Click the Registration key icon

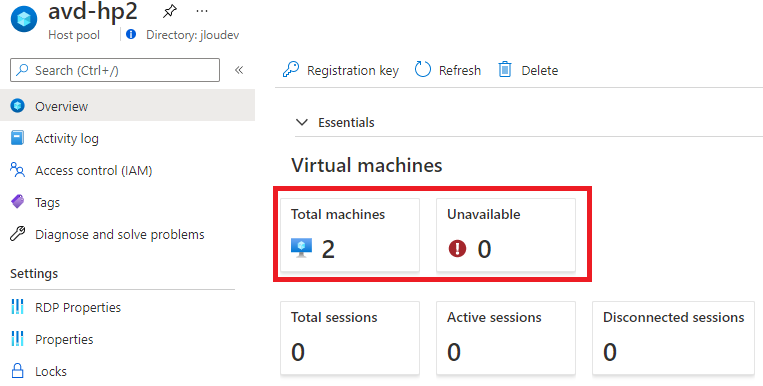click(x=291, y=70)
